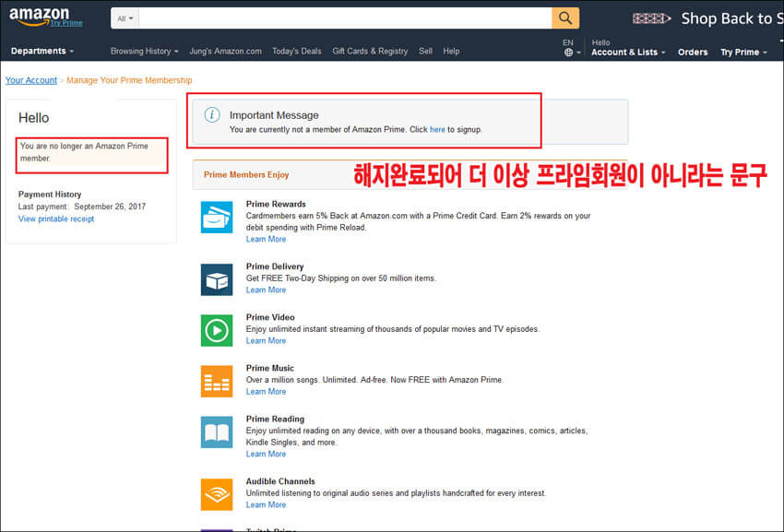Click the Shop Back to School banner

pyautogui.click(x=707, y=18)
